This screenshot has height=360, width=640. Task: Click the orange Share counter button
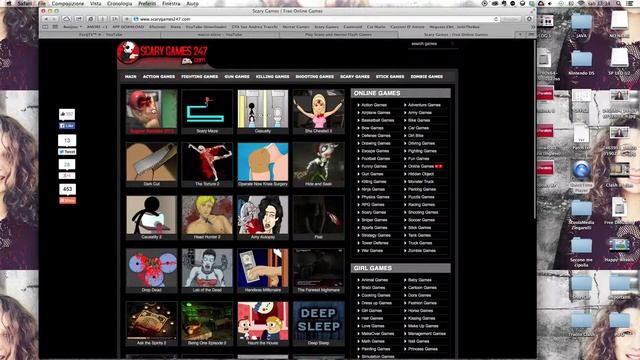(67, 200)
